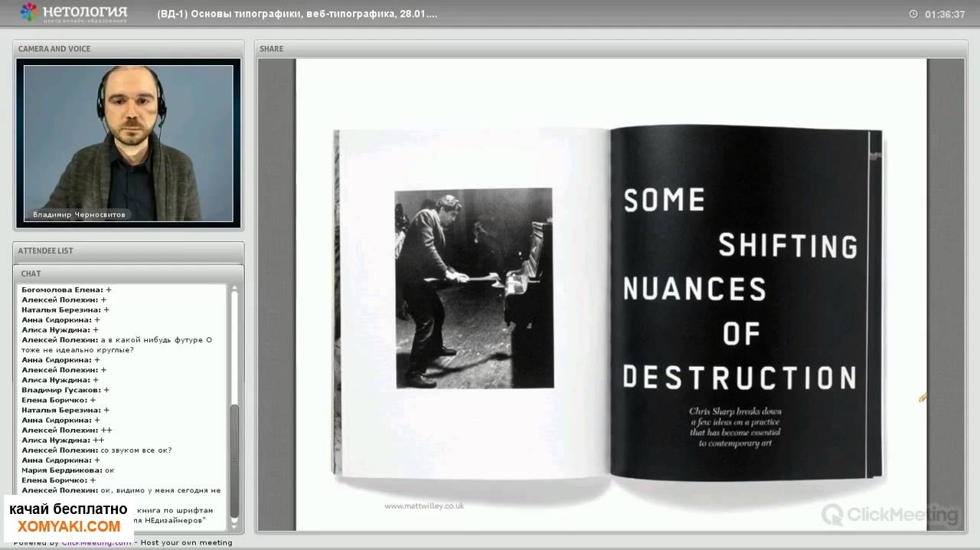This screenshot has width=980, height=550.
Task: Select the chat row from Владимир Гусаков
Action: point(66,390)
